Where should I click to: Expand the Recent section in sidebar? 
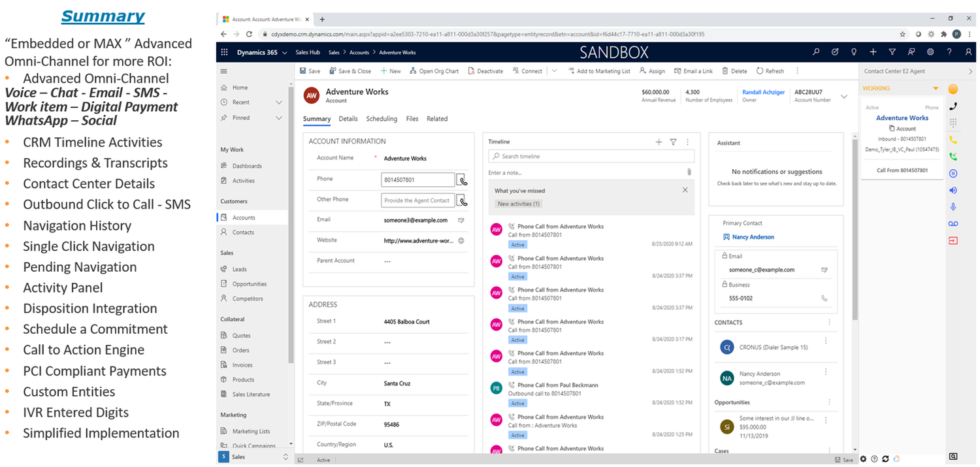pyautogui.click(x=279, y=103)
